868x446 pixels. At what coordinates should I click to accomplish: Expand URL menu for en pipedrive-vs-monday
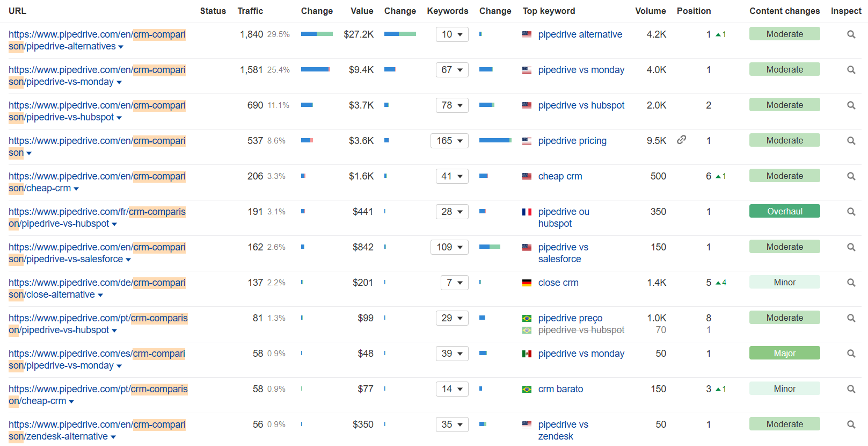tap(119, 83)
